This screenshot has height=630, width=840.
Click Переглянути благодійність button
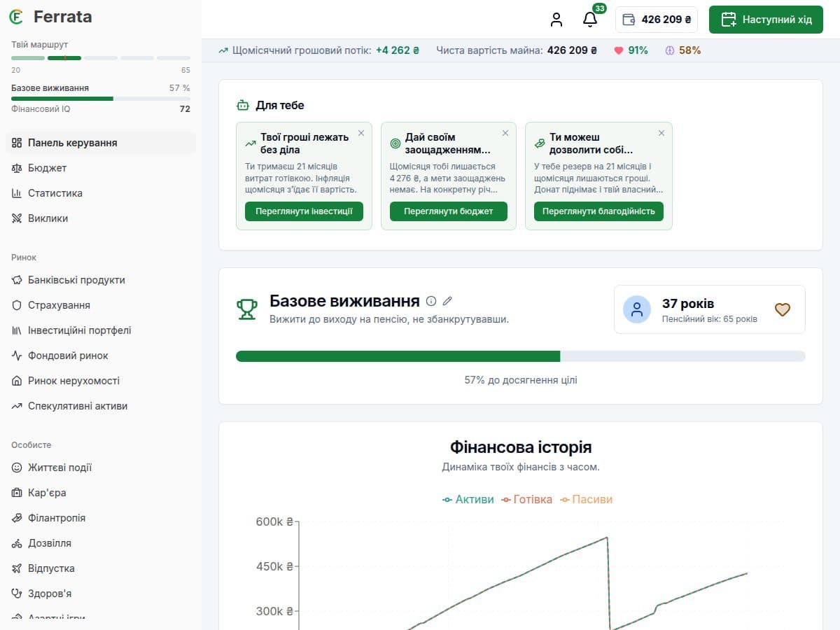pos(598,211)
